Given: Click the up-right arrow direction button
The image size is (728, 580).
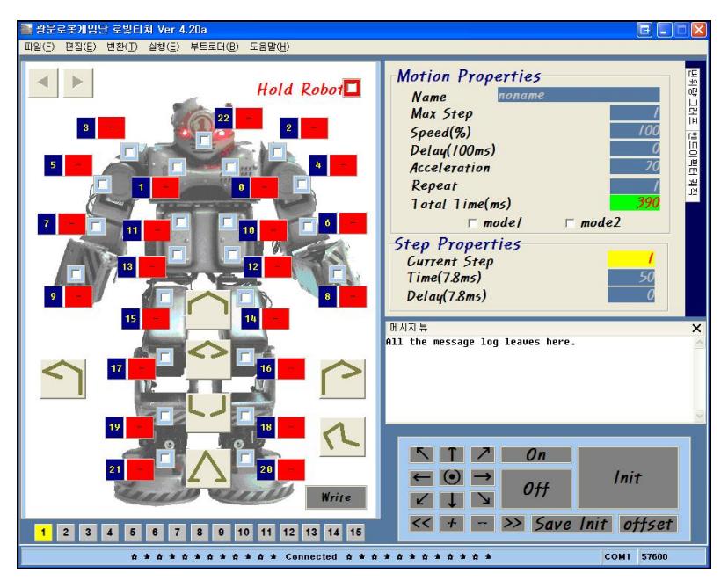Looking at the screenshot, I should [483, 454].
